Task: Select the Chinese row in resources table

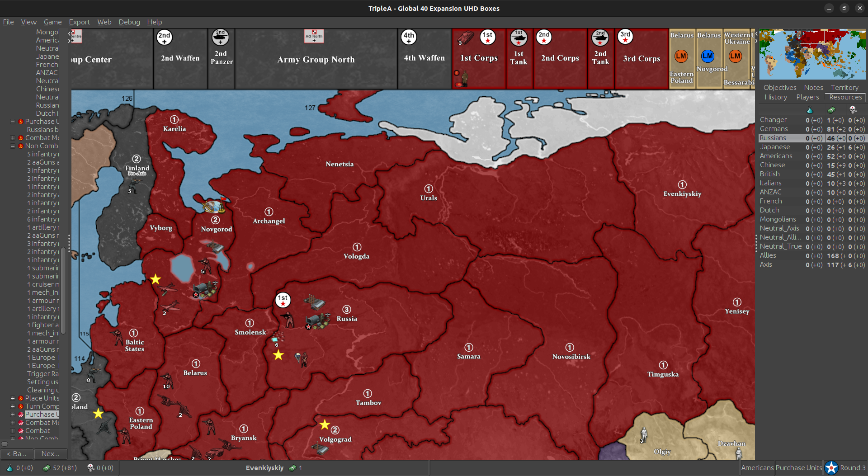Action: (x=812, y=165)
